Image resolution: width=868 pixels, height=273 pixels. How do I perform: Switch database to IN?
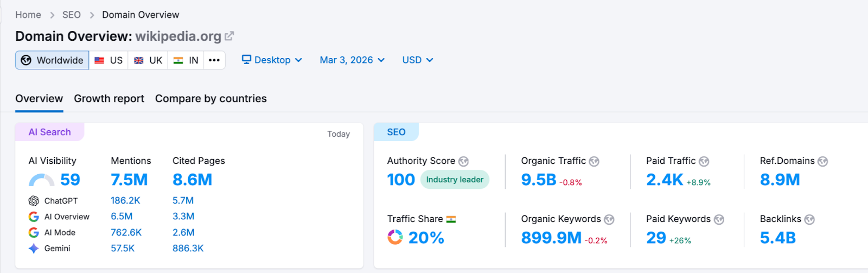click(186, 60)
